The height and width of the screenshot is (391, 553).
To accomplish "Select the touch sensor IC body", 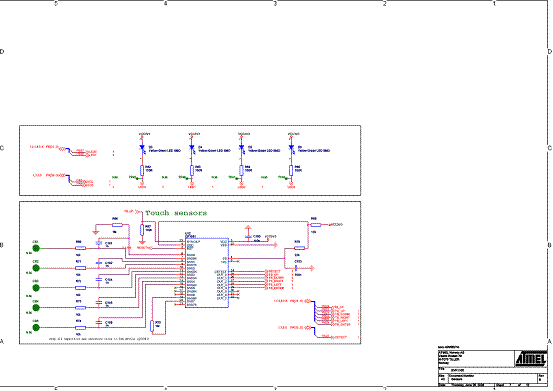I will tap(207, 273).
